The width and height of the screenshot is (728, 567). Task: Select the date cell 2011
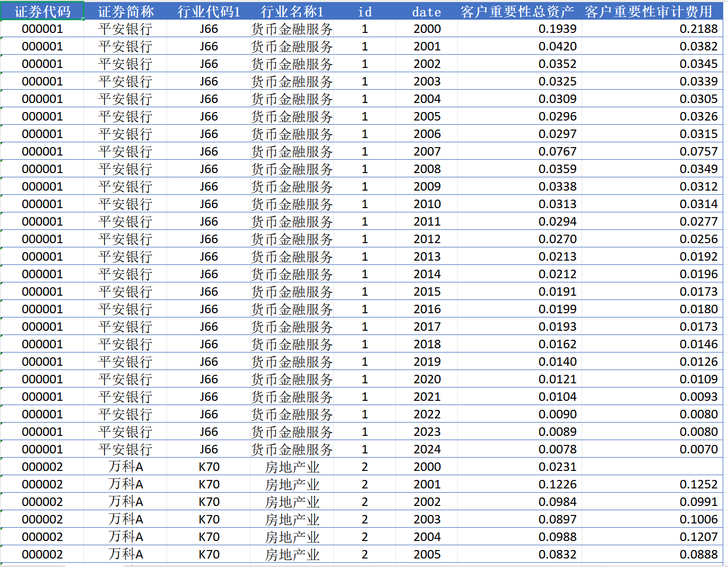point(427,221)
